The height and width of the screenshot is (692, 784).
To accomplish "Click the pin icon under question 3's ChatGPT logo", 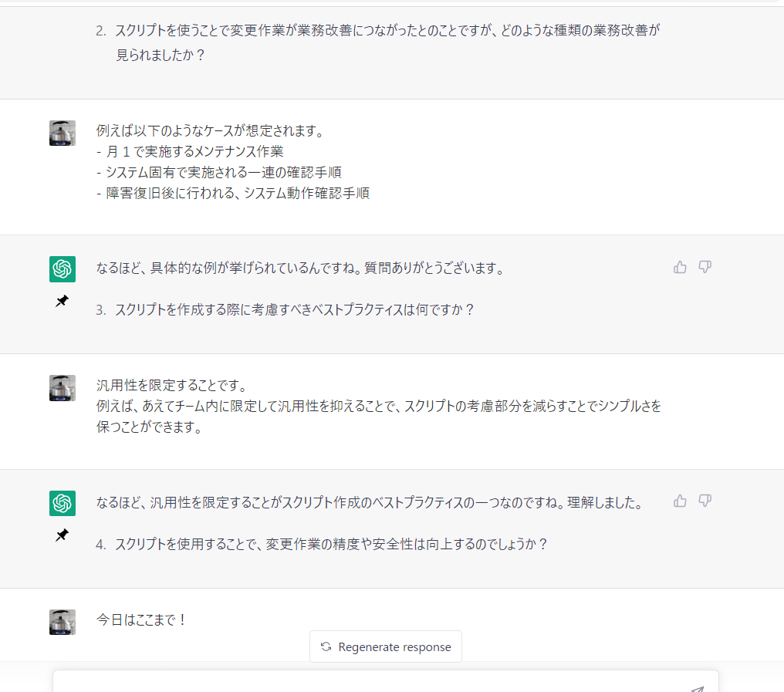I will (x=62, y=302).
